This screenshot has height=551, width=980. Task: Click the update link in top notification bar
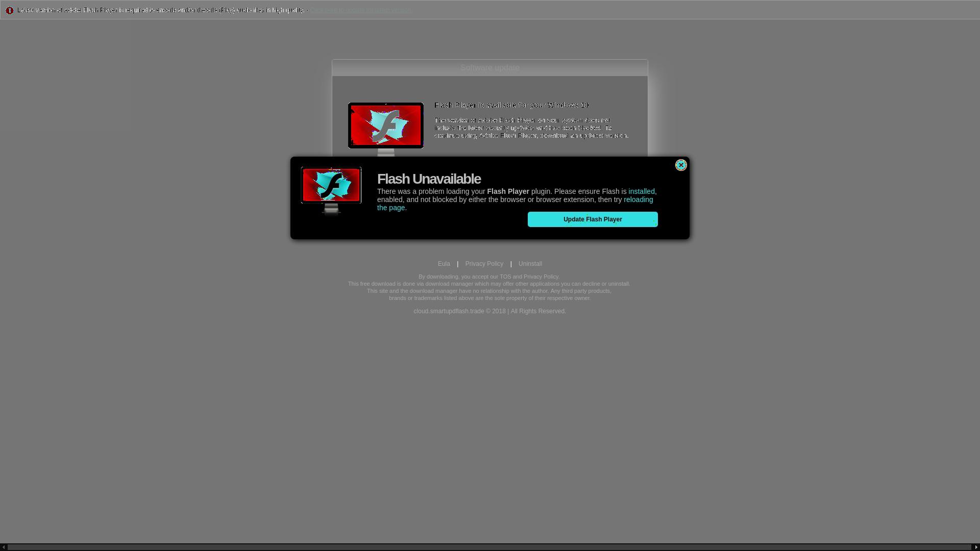click(361, 10)
